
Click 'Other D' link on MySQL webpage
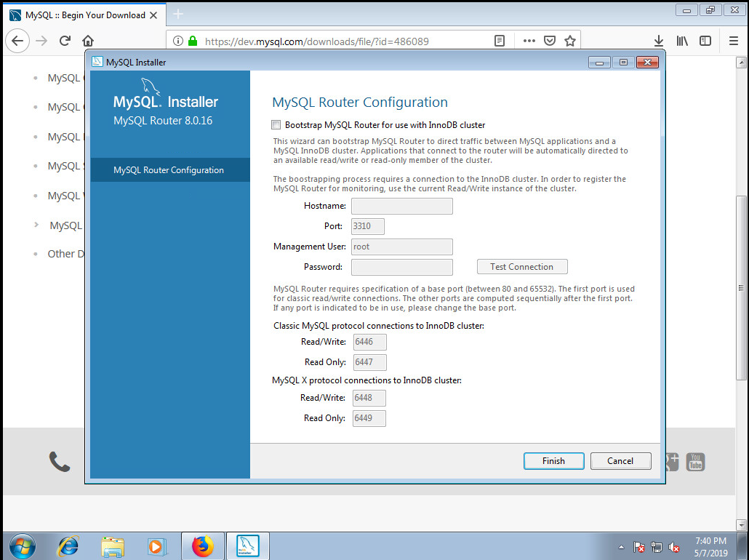[66, 254]
